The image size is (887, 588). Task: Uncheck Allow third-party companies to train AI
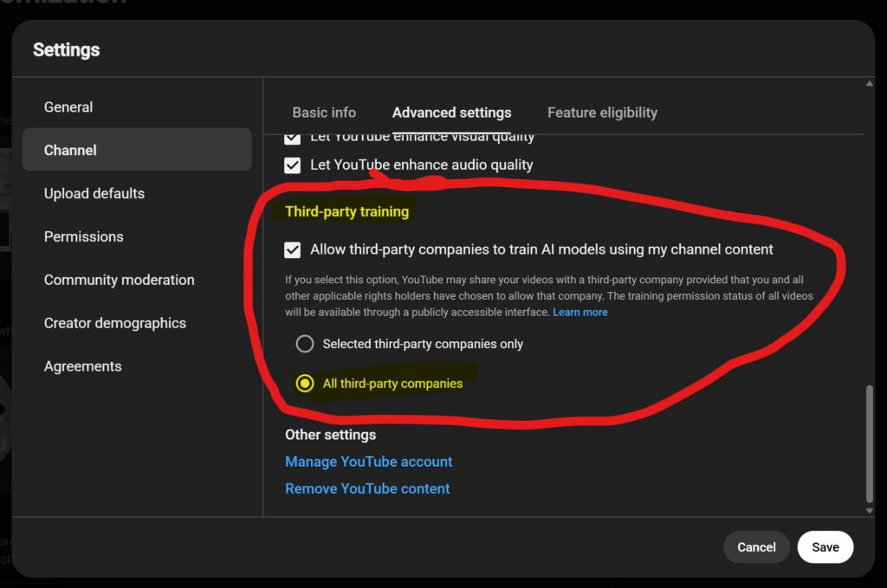(293, 250)
